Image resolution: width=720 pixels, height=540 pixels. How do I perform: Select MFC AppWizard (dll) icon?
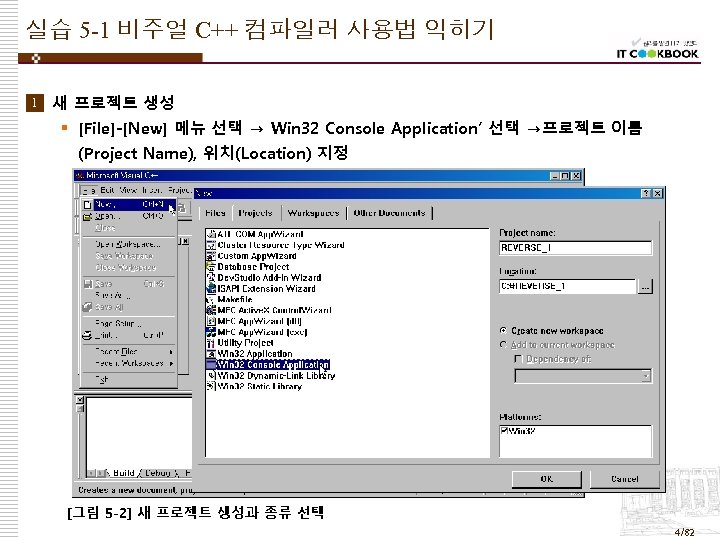(211, 321)
